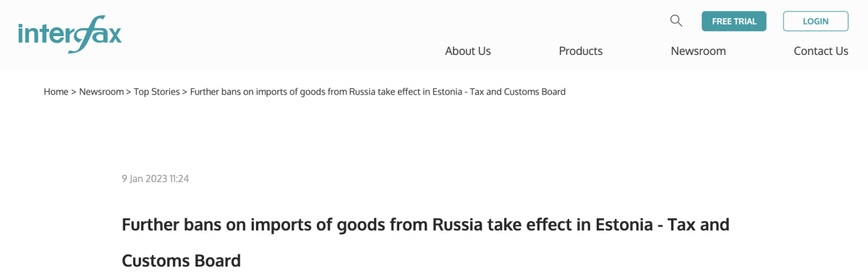Click the separator arrow after Home
The image size is (868, 276).
pos(74,92)
